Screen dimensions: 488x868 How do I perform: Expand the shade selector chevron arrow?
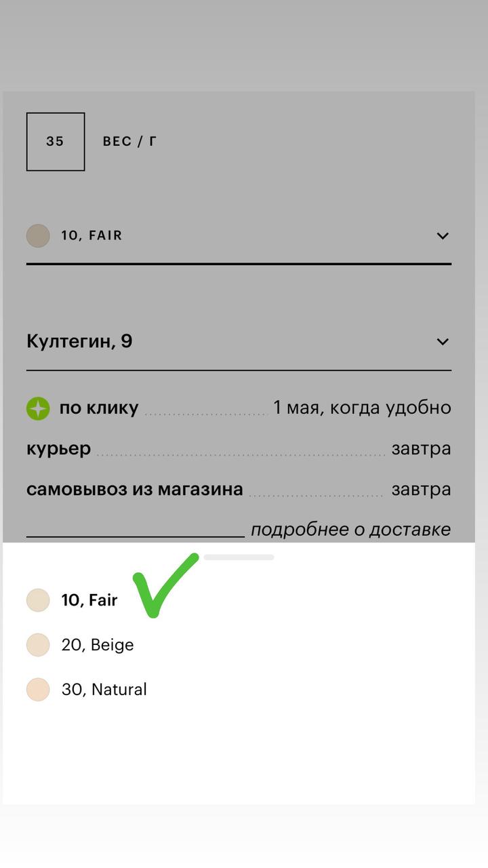443,236
